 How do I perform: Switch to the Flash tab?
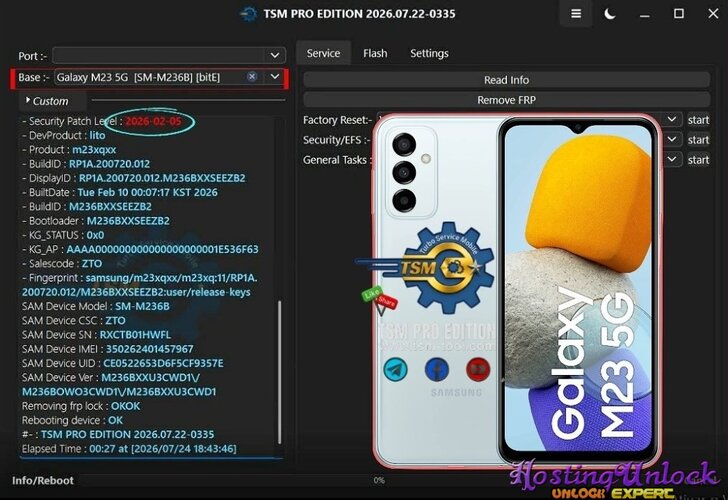pyautogui.click(x=375, y=53)
